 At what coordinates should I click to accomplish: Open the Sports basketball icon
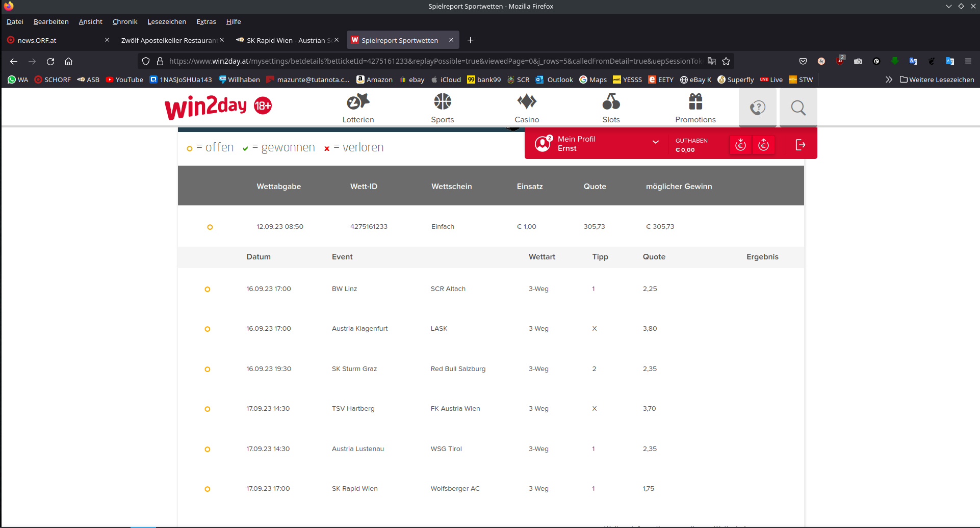click(x=443, y=101)
